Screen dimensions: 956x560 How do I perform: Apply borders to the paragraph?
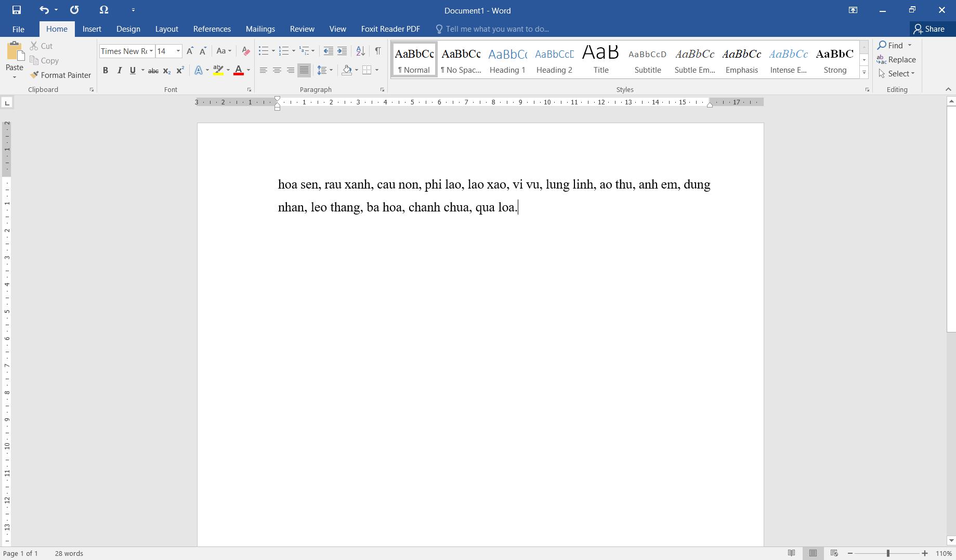pos(366,70)
